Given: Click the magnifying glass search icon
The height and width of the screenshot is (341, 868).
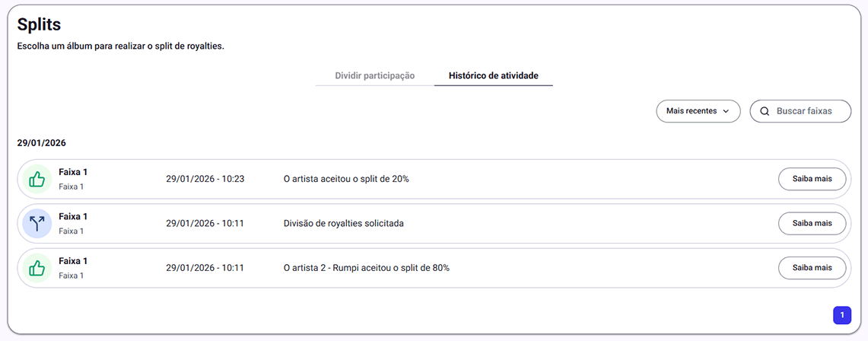Looking at the screenshot, I should click(765, 111).
